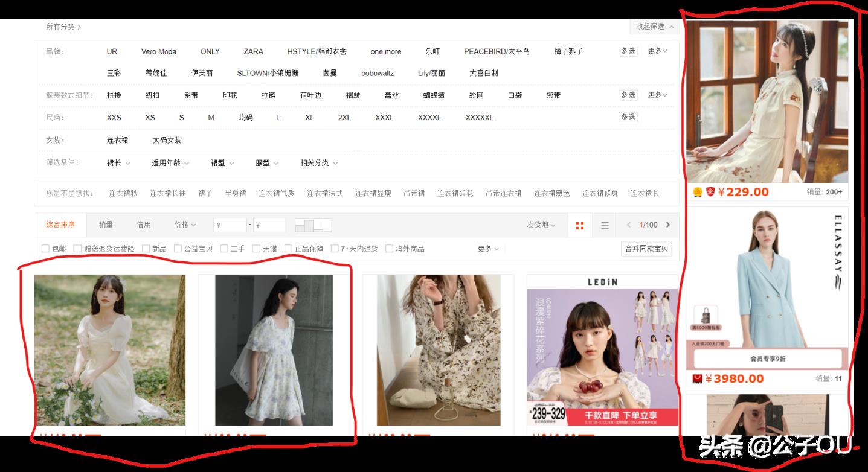Select 蝴蝶结 style detail
The width and height of the screenshot is (868, 472).
(434, 95)
